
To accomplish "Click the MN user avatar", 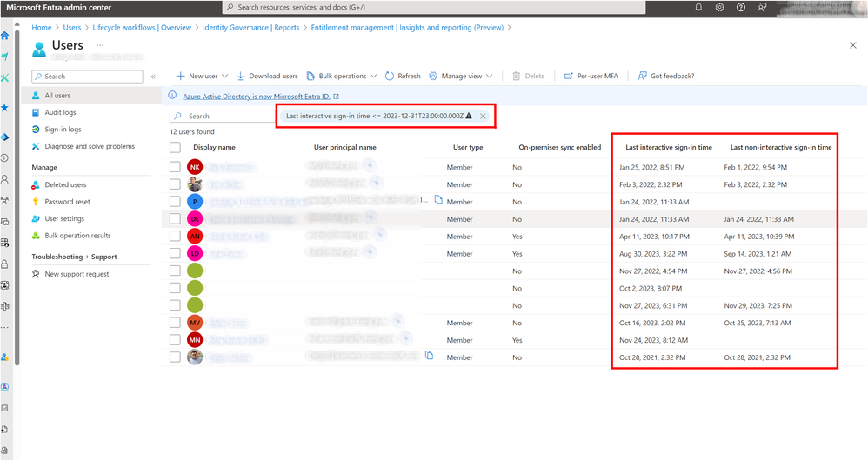I will [195, 340].
